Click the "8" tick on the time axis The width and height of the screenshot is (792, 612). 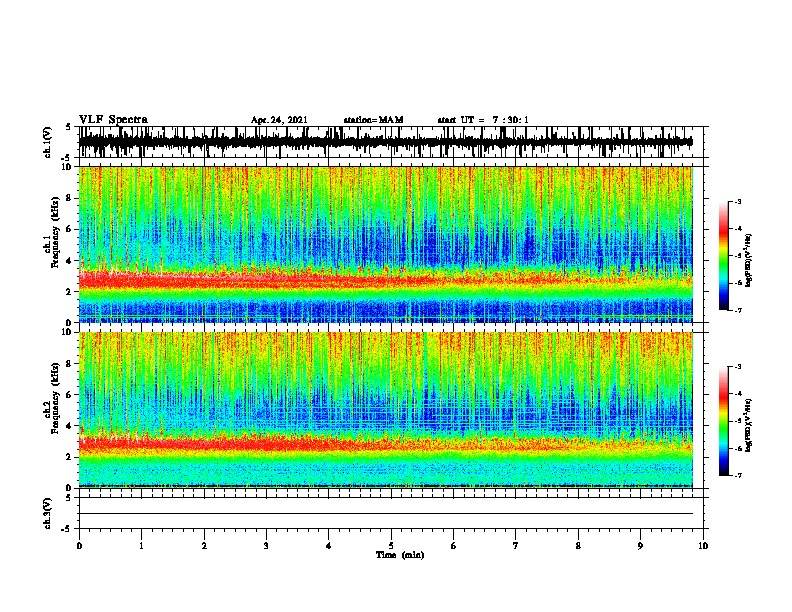(578, 546)
